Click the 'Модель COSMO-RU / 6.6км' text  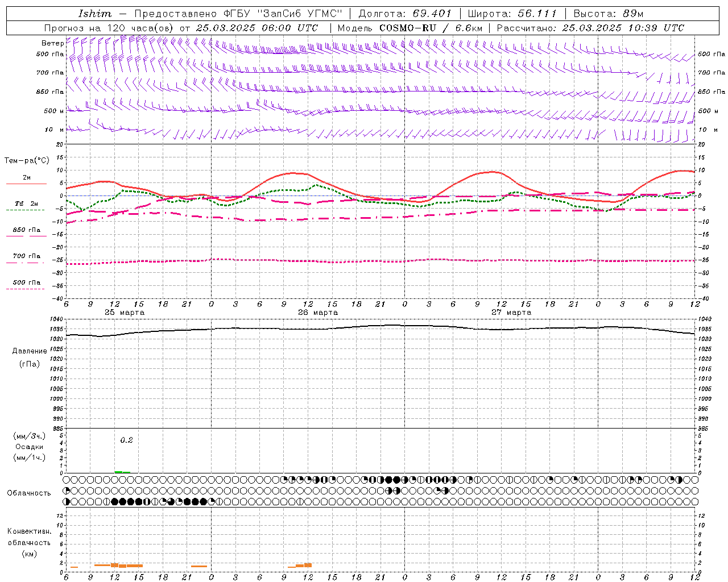[410, 28]
